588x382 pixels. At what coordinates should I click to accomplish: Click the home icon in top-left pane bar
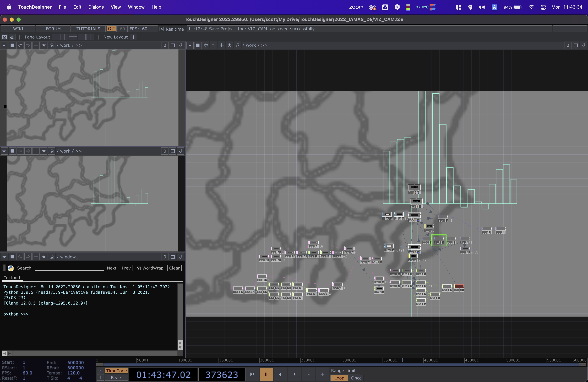[x=52, y=45]
